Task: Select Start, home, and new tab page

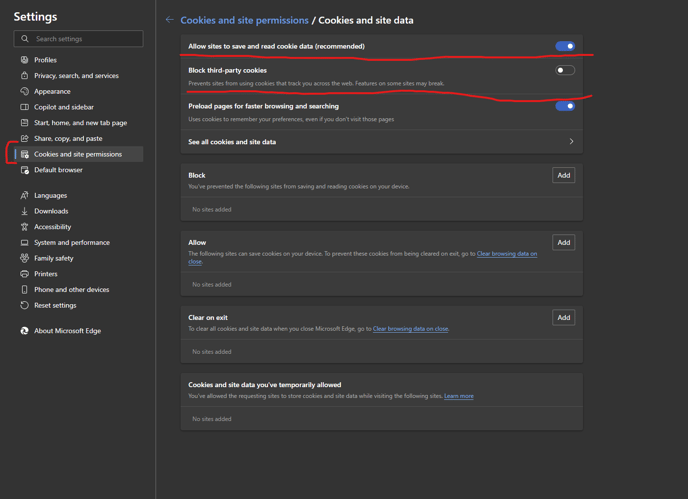Action: pyautogui.click(x=79, y=123)
